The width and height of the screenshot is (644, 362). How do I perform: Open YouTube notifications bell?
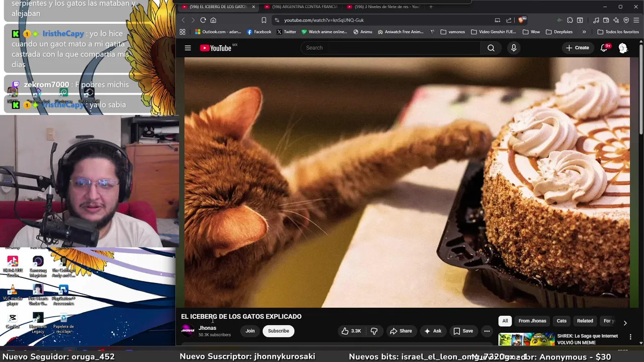(604, 48)
